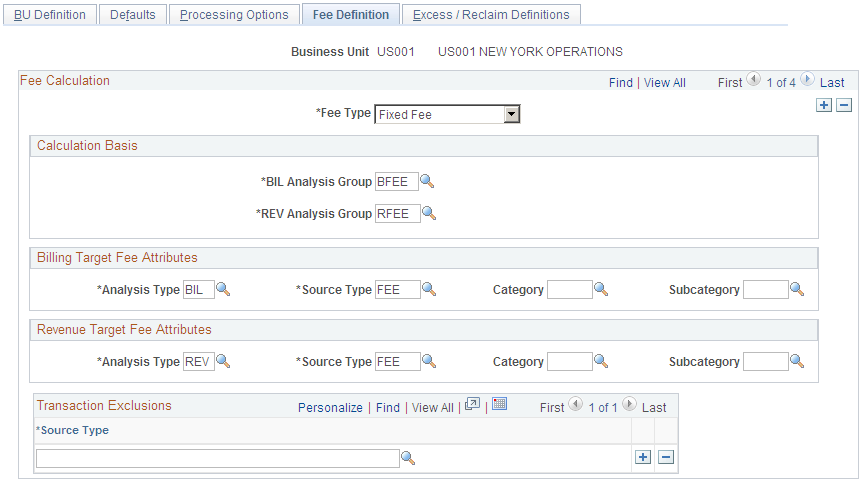
Task: Add a new Fee Calculation row
Action: (x=823, y=105)
